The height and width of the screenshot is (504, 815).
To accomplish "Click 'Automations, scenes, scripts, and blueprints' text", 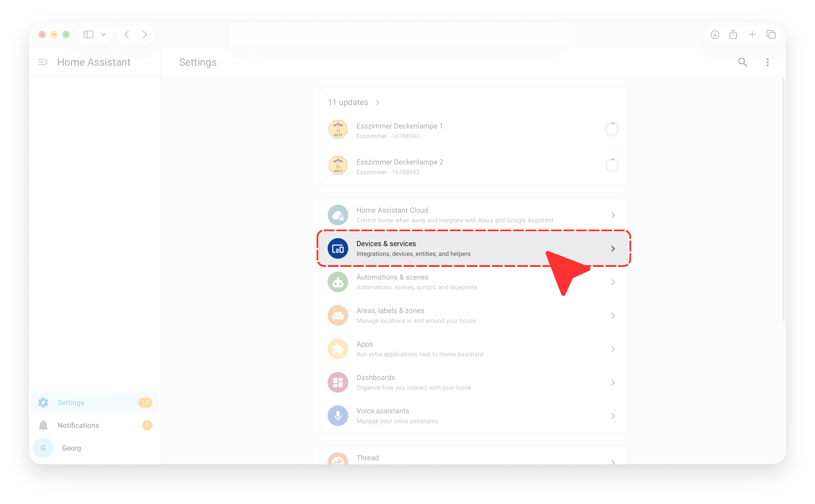I will point(417,287).
